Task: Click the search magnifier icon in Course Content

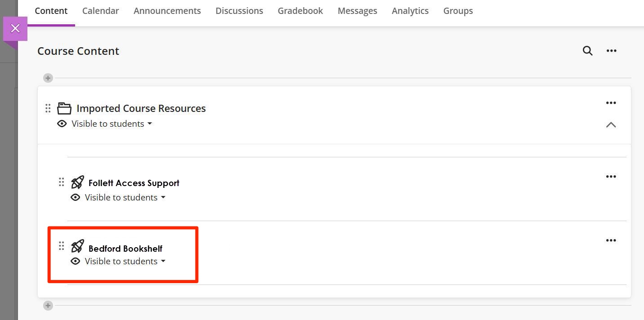Action: click(587, 51)
